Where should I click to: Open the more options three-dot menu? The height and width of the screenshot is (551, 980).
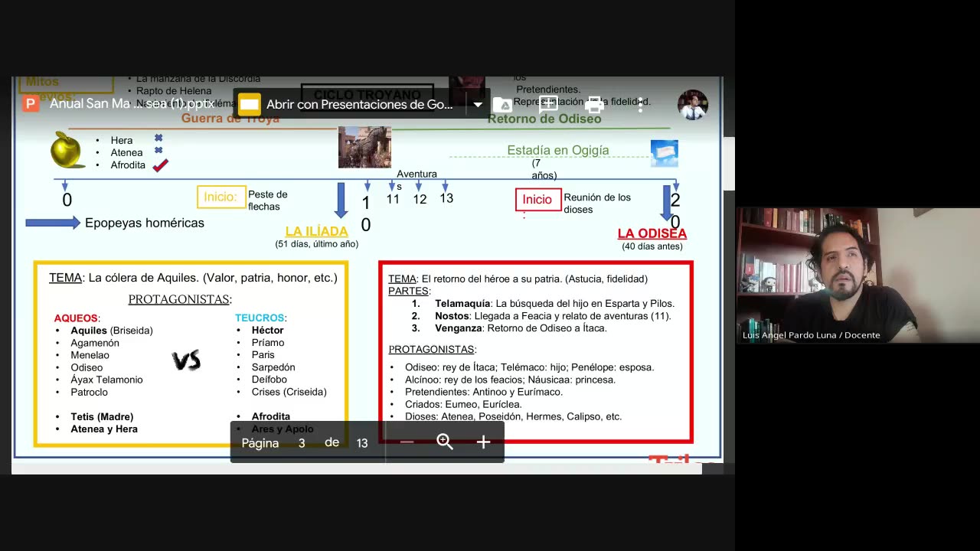coord(640,105)
